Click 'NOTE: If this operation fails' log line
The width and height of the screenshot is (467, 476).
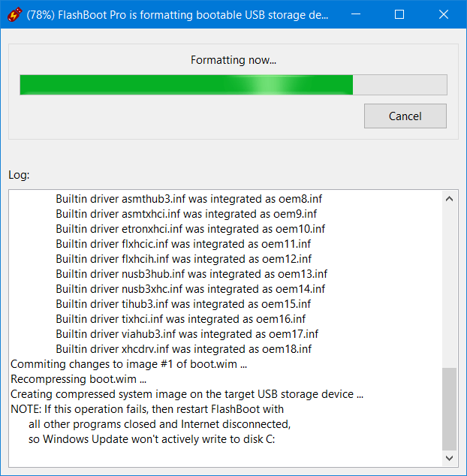(x=147, y=409)
